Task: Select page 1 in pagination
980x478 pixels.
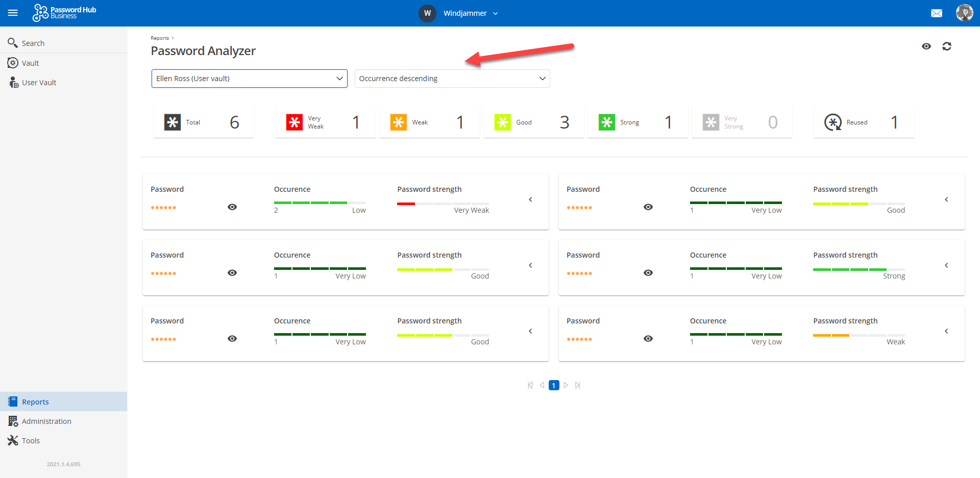Action: (x=554, y=386)
